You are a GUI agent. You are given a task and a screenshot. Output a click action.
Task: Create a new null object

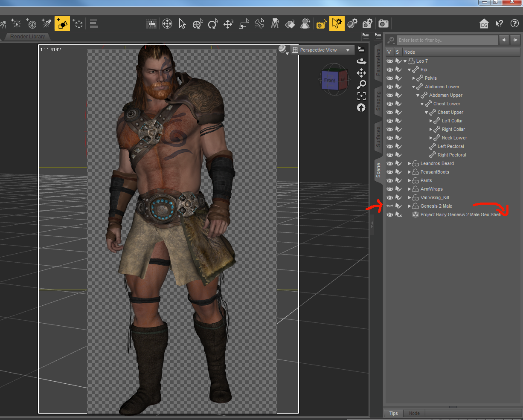78,23
